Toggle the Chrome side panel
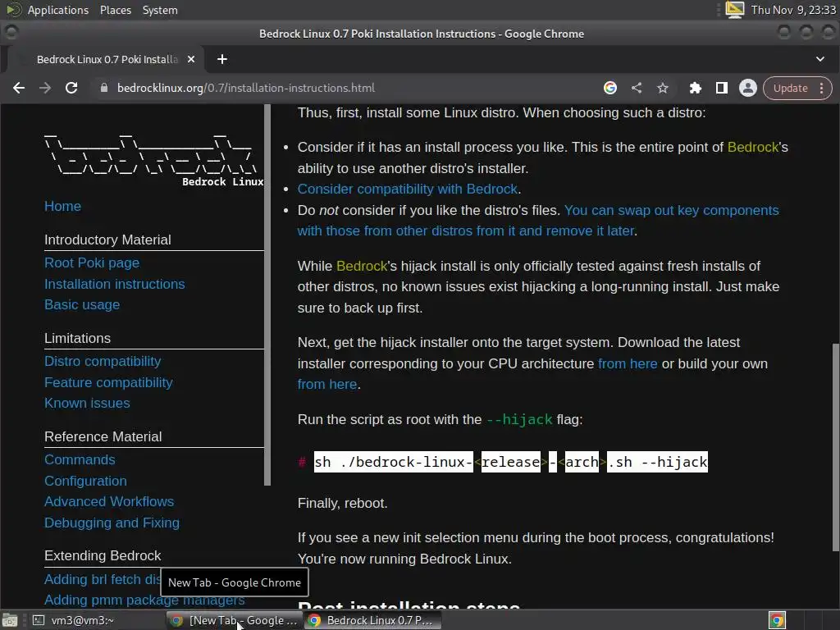 [x=722, y=88]
